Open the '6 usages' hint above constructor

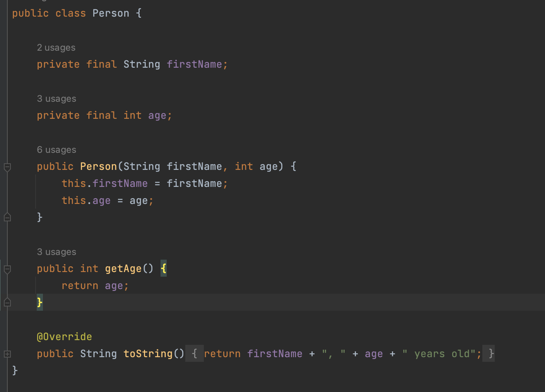coord(56,150)
